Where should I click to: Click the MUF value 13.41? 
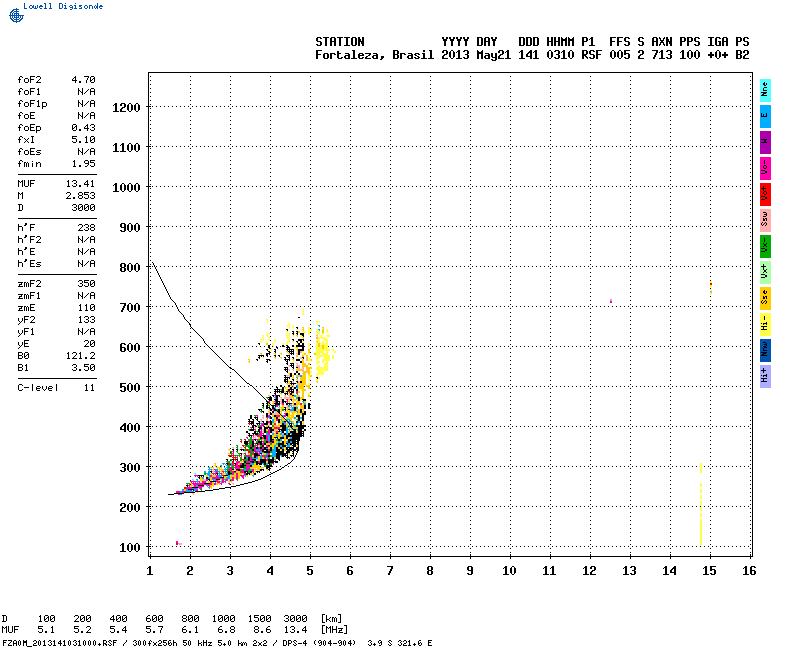pos(80,184)
